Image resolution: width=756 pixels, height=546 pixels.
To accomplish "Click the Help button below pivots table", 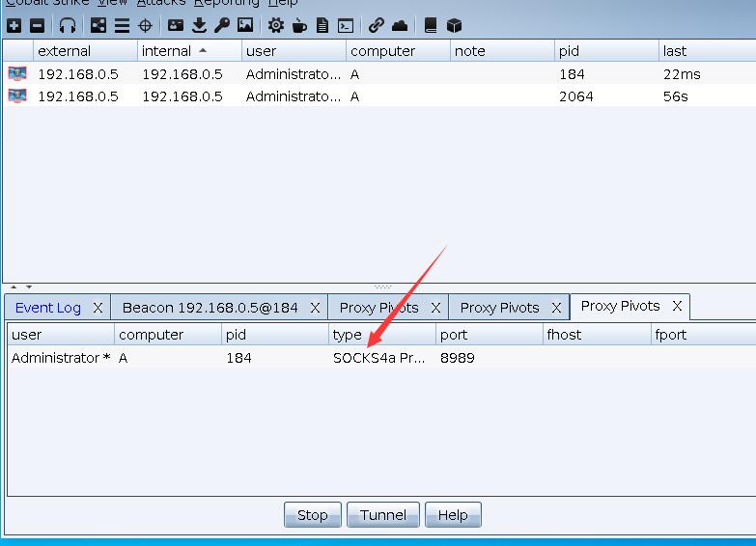I will tap(453, 515).
